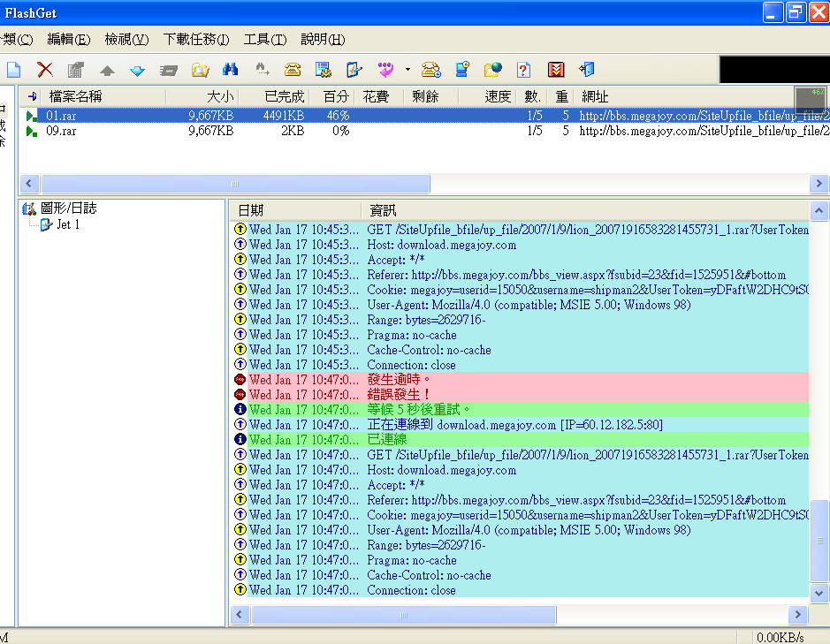
Task: Click the yellow telephone dial icon
Action: click(x=293, y=69)
